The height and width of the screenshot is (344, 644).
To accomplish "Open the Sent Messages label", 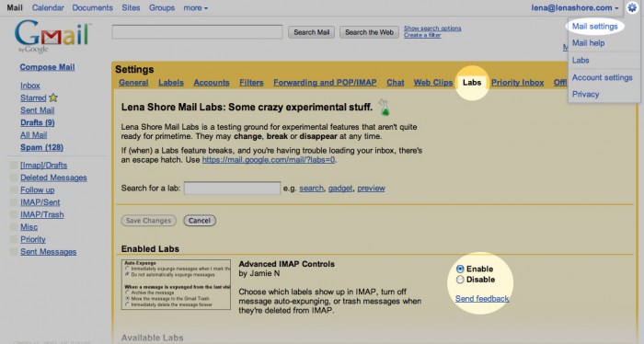I will pos(49,252).
